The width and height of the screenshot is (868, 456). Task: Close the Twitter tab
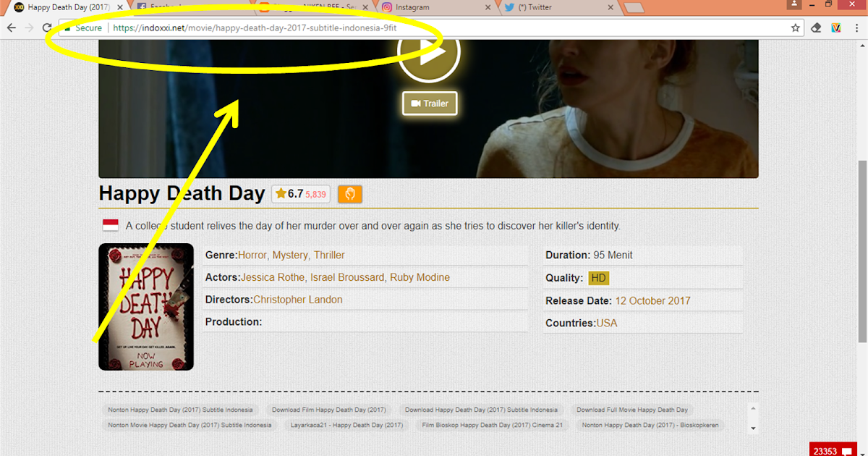(x=610, y=7)
